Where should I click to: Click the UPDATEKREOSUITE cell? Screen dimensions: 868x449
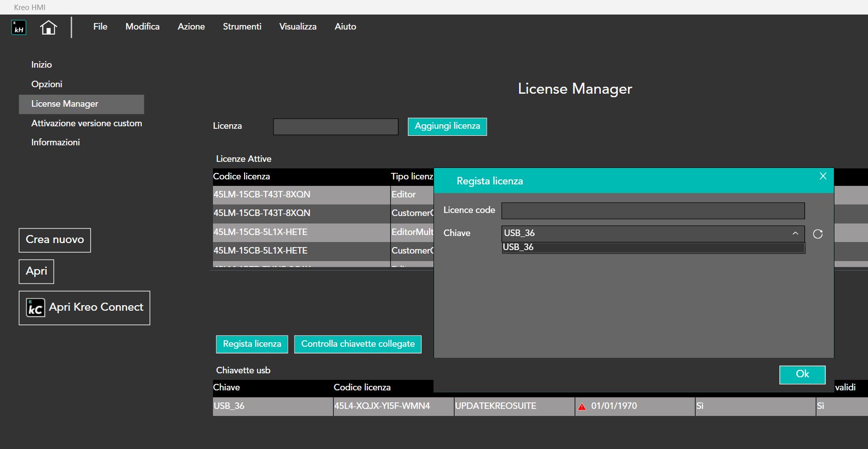pyautogui.click(x=514, y=406)
